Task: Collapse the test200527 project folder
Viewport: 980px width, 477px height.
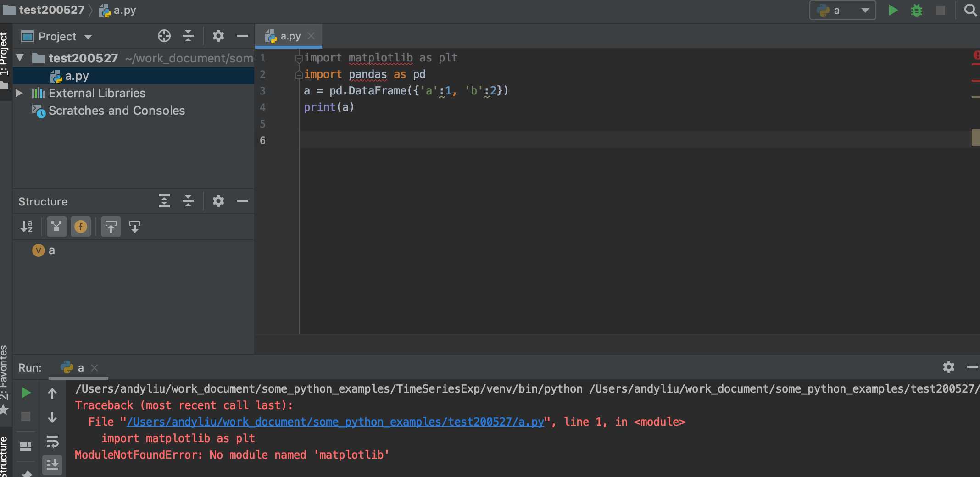Action: click(x=20, y=58)
